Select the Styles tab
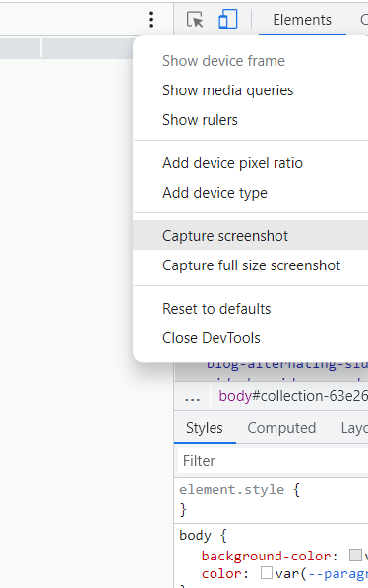Viewport: 368px width, 588px height. [205, 428]
